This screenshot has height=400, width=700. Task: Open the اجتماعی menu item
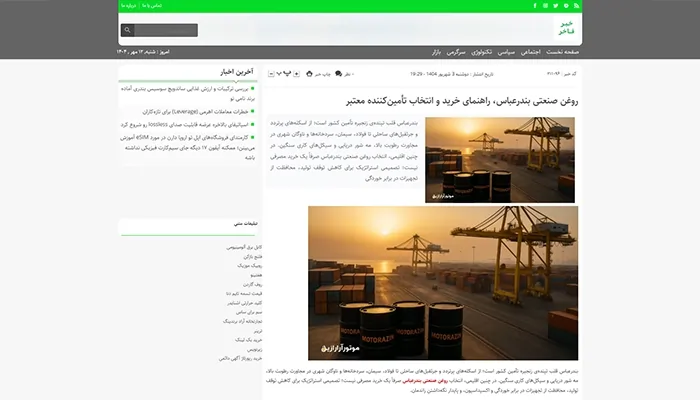(530, 52)
